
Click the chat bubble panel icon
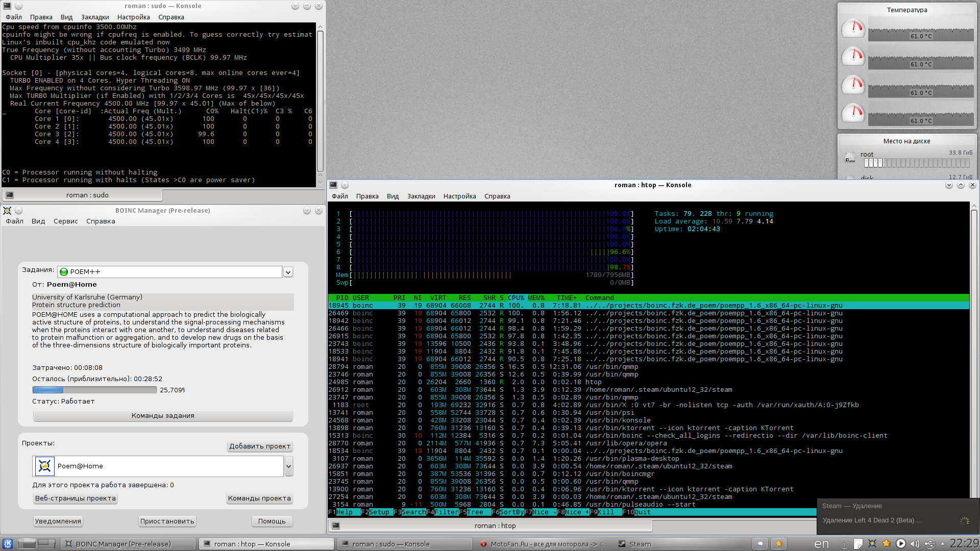tap(760, 544)
